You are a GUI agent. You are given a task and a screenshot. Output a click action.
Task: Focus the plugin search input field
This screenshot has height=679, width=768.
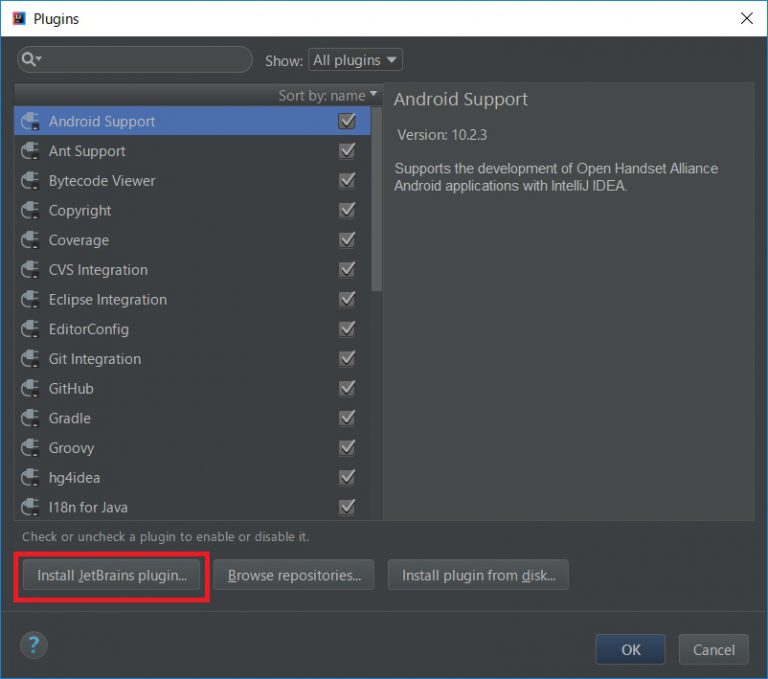[145, 60]
